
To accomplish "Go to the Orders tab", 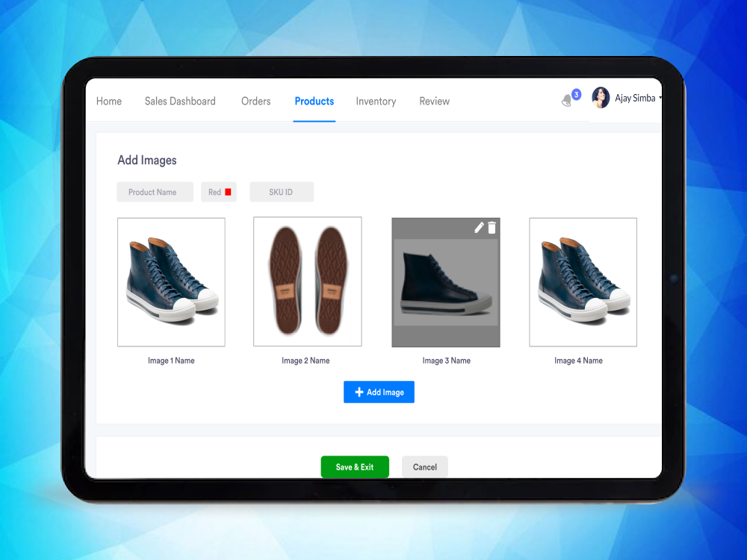I will 255,102.
